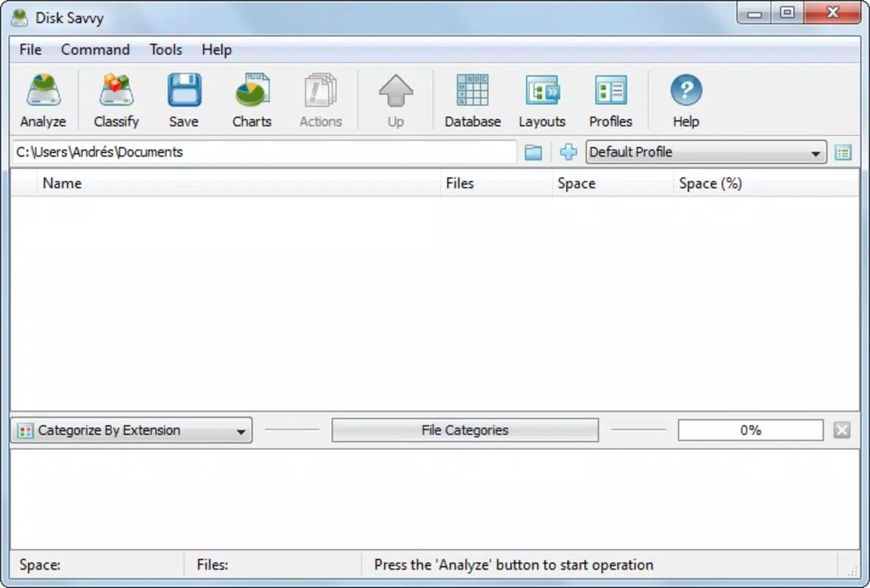This screenshot has width=870, height=588.
Task: Sort by the Files column header
Action: click(x=496, y=183)
